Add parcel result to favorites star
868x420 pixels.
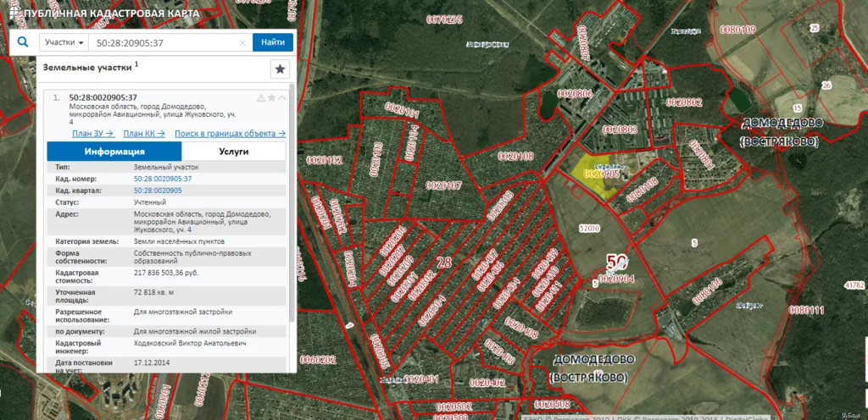271,98
